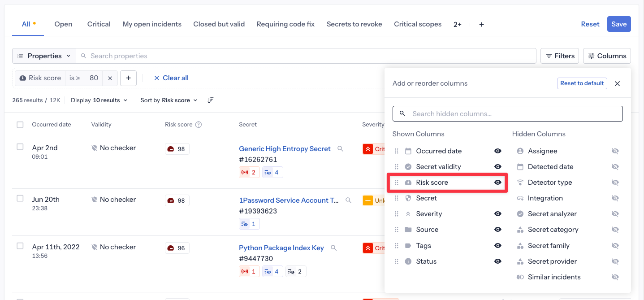644x300 pixels.
Task: Show the hidden Assignee column
Action: [x=615, y=151]
